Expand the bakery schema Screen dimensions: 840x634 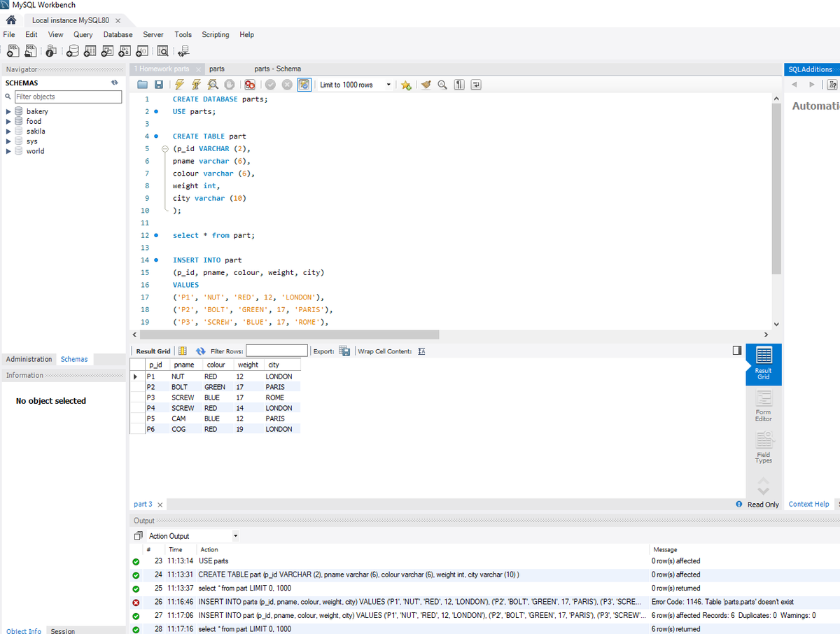click(8, 111)
